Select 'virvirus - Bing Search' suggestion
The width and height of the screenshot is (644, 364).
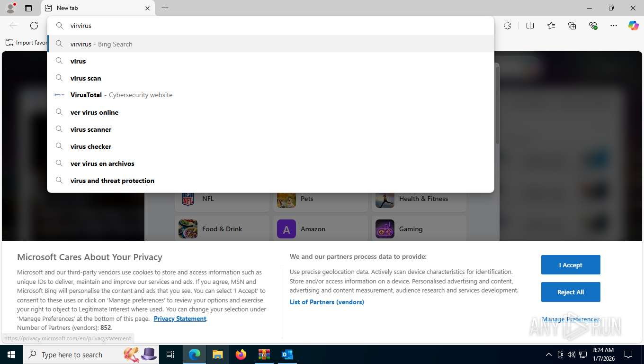tap(270, 44)
